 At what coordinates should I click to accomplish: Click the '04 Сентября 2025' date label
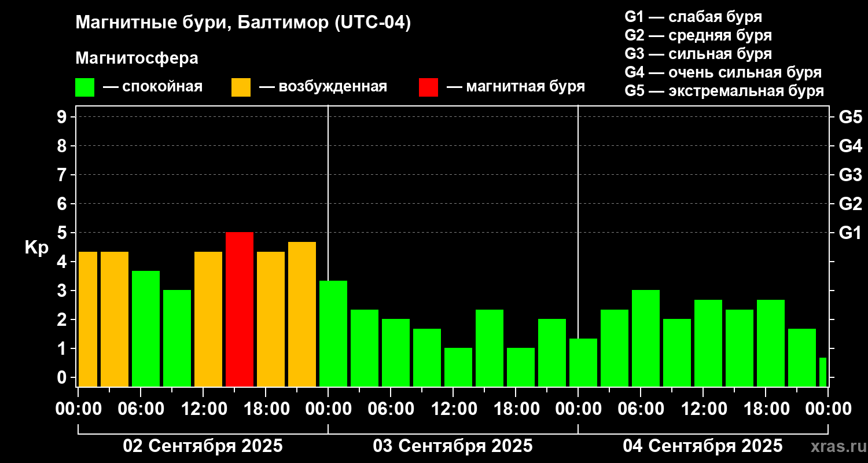pos(703,446)
